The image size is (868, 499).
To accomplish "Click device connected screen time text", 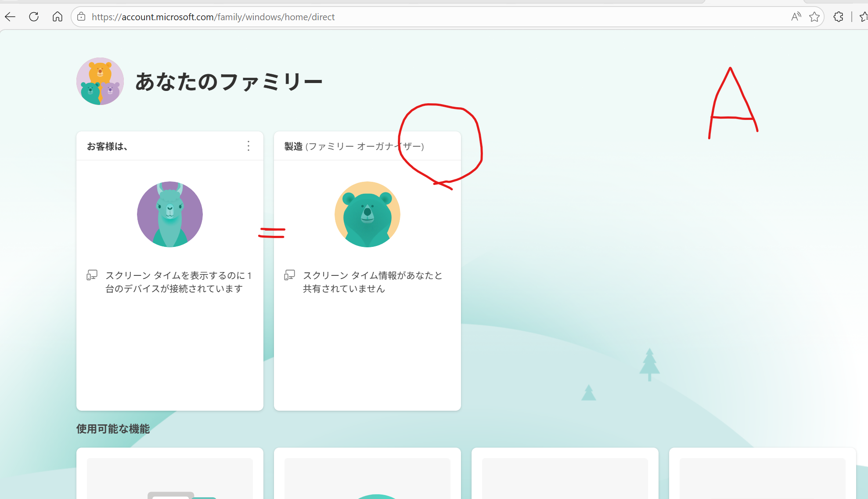I will click(x=179, y=282).
